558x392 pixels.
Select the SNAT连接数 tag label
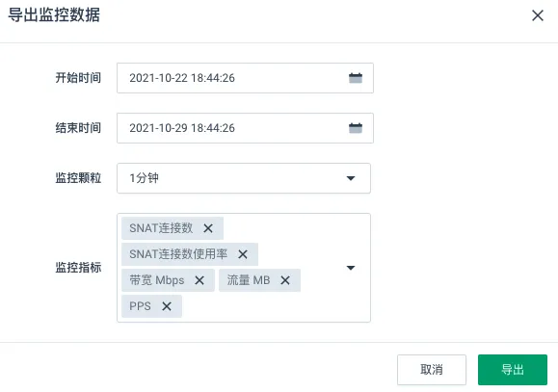coord(161,228)
